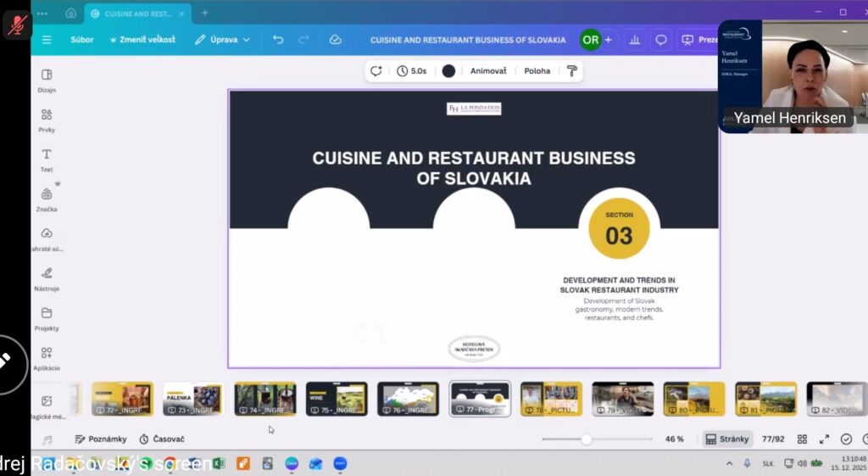Open the analytics bar chart icon

click(636, 40)
